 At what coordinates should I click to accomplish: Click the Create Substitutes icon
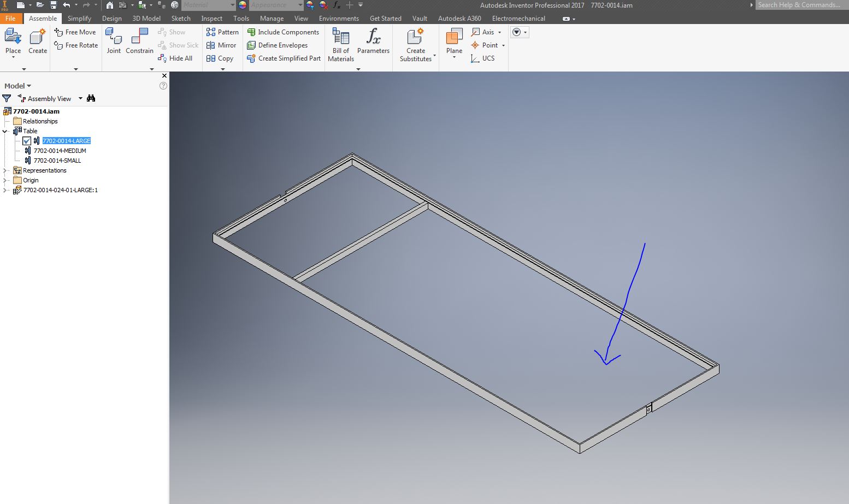tap(415, 37)
